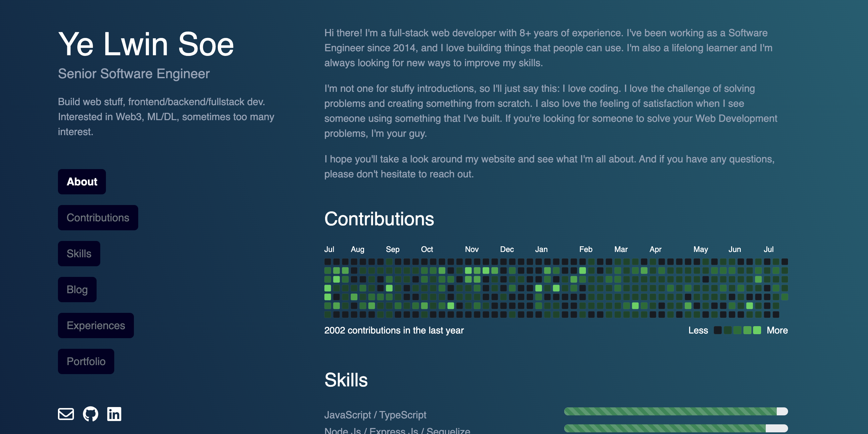868x434 pixels.
Task: Open the GitHub profile icon
Action: point(90,414)
